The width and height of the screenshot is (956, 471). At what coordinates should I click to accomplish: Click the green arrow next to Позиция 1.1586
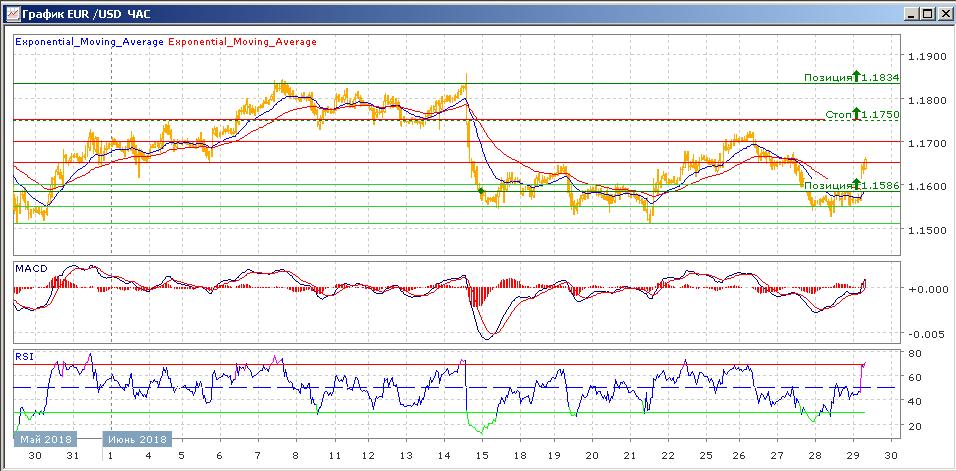pos(856,185)
